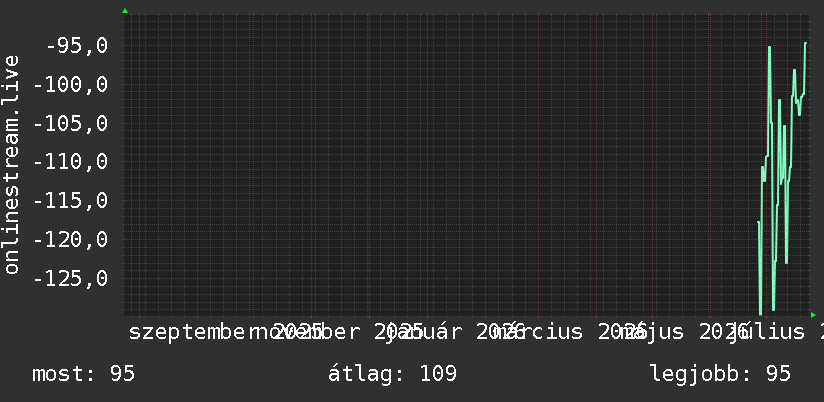This screenshot has width=824, height=402.
Task: Click the green arrow ending the x-axis
Action: click(x=813, y=315)
